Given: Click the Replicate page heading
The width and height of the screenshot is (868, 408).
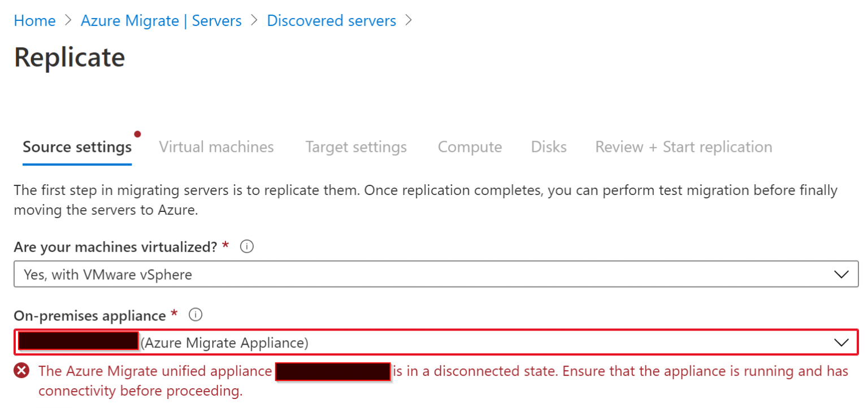Looking at the screenshot, I should coord(70,57).
